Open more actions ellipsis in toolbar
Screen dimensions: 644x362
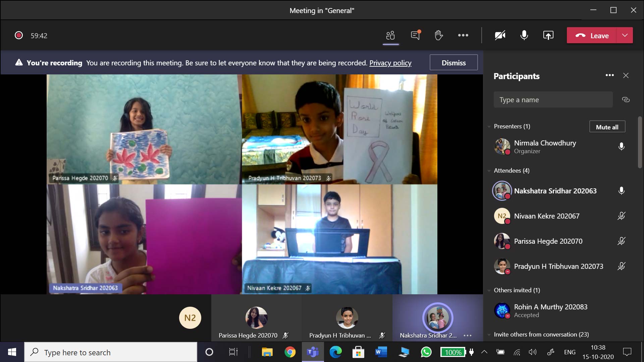[x=463, y=35]
